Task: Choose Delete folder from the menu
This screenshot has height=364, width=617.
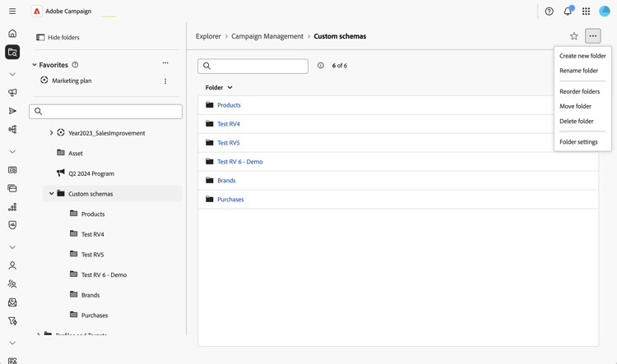Action: tap(577, 121)
